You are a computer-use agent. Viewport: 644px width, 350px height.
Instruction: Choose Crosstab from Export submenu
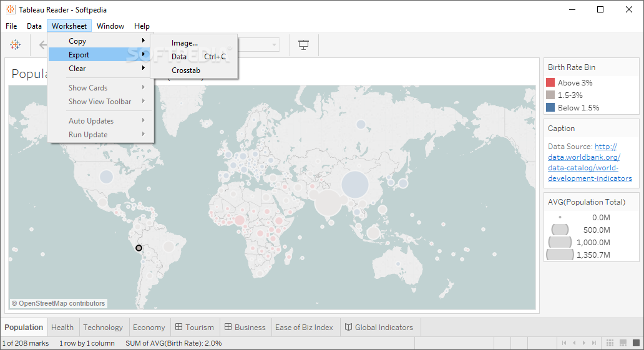pos(194,70)
